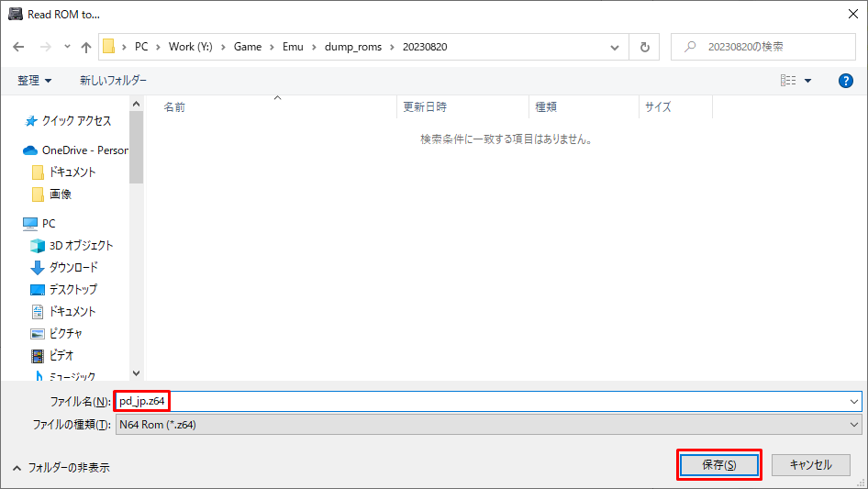Expand the file name suggestions dropdown
This screenshot has width=868, height=489.
854,401
